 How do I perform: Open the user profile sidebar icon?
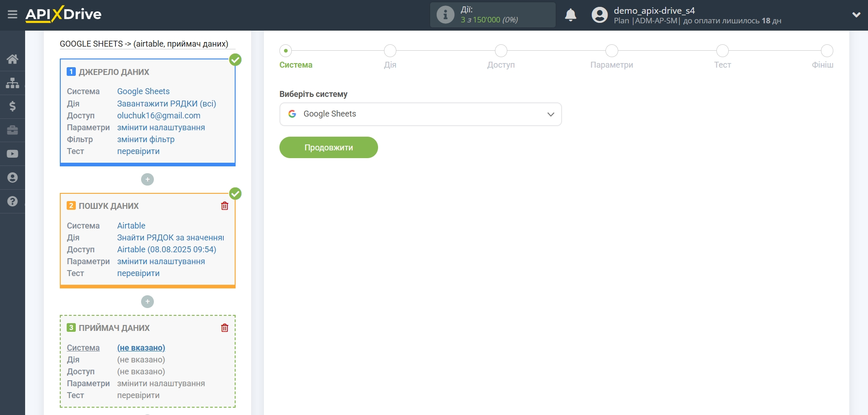click(x=12, y=178)
